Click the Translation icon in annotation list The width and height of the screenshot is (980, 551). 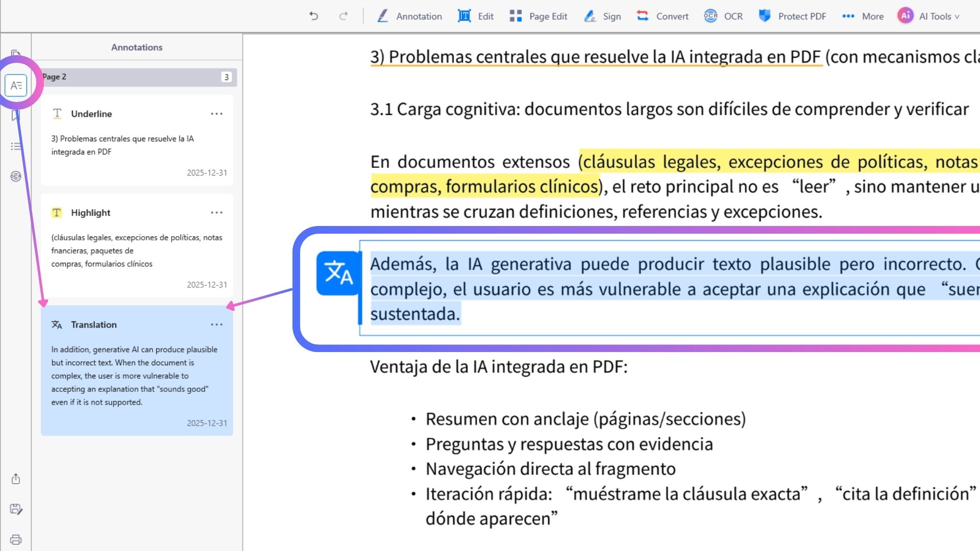[x=57, y=325]
